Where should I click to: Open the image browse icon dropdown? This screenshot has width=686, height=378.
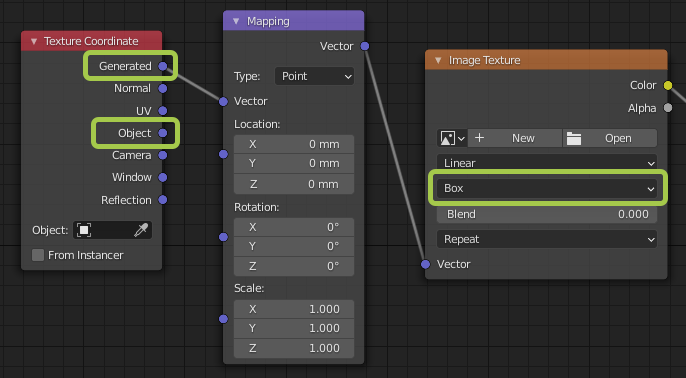tap(452, 138)
